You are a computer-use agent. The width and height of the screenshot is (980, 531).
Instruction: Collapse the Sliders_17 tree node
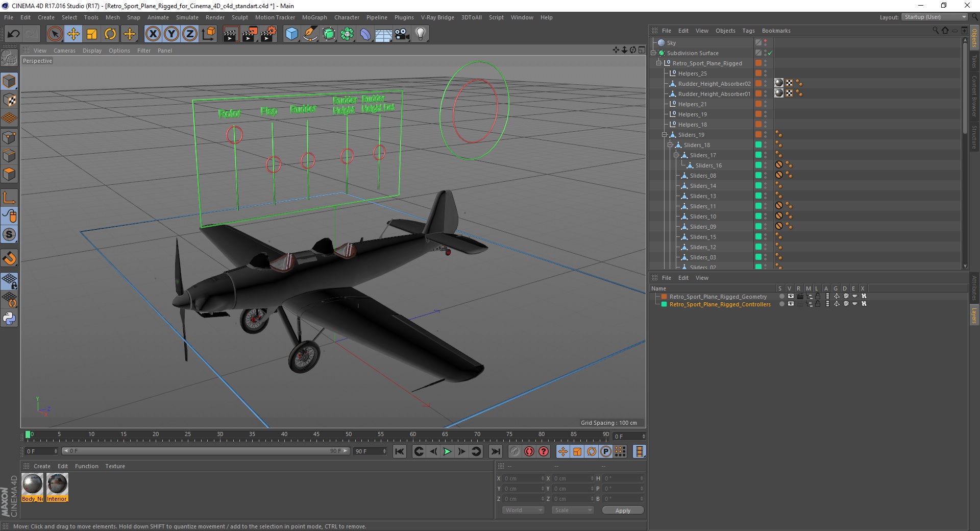[676, 155]
